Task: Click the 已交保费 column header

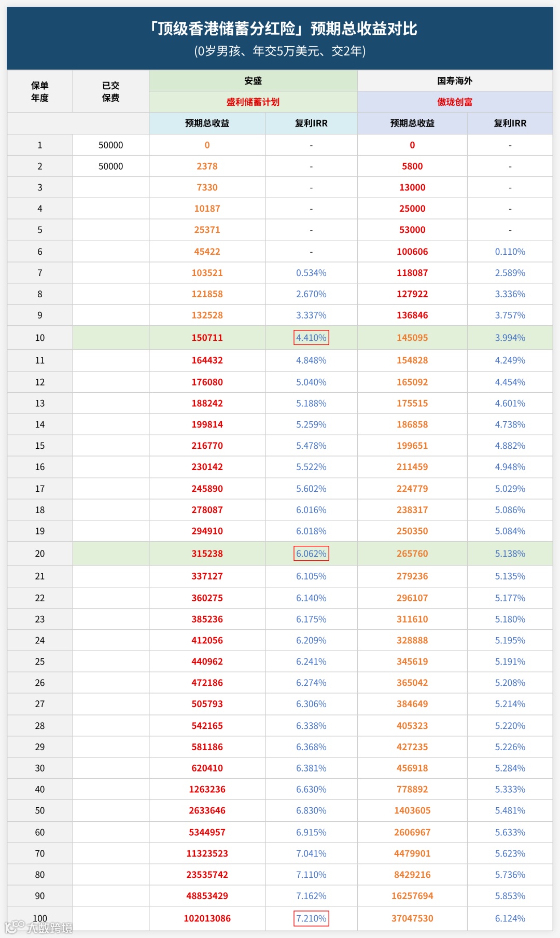Action: pos(111,92)
